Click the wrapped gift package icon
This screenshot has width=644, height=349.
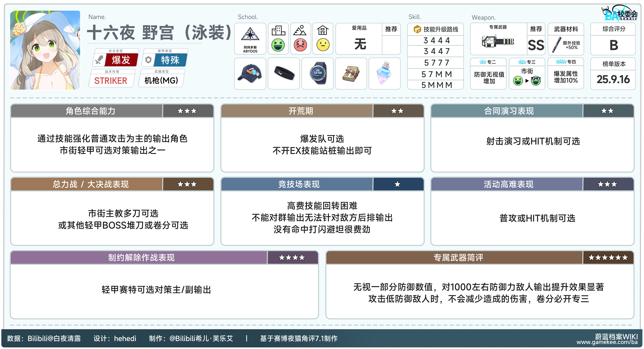tap(351, 74)
